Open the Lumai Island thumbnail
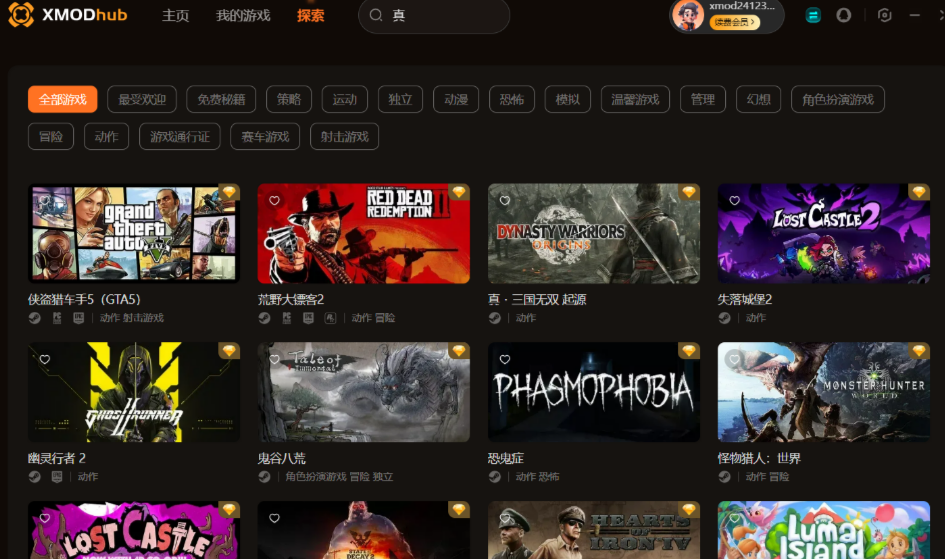Viewport: 945px width, 559px height. (824, 530)
